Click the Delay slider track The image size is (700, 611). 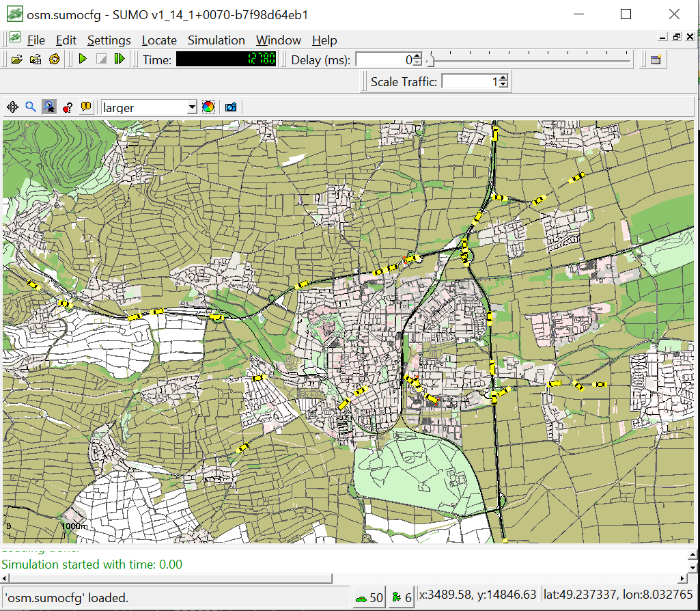pyautogui.click(x=529, y=60)
